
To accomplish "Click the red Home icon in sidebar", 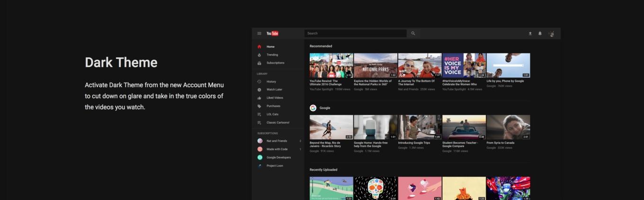I will 259,46.
